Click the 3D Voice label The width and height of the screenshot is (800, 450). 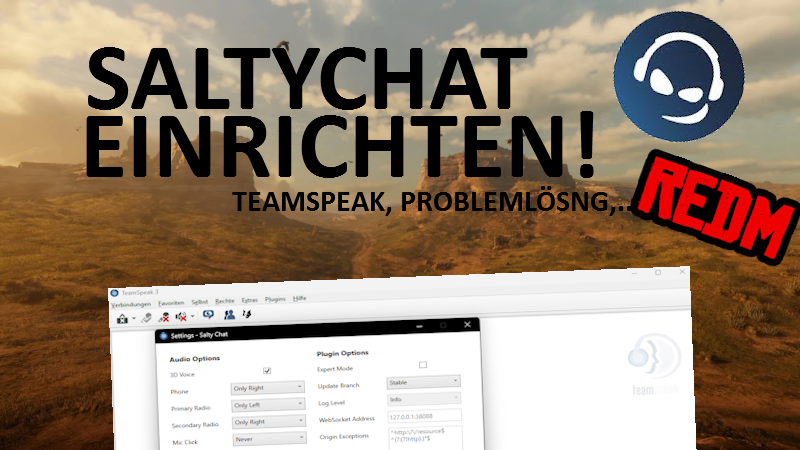(182, 375)
